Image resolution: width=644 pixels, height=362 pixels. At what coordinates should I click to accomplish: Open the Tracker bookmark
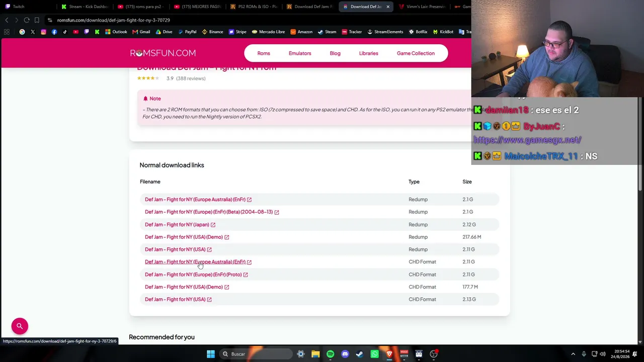click(x=352, y=32)
